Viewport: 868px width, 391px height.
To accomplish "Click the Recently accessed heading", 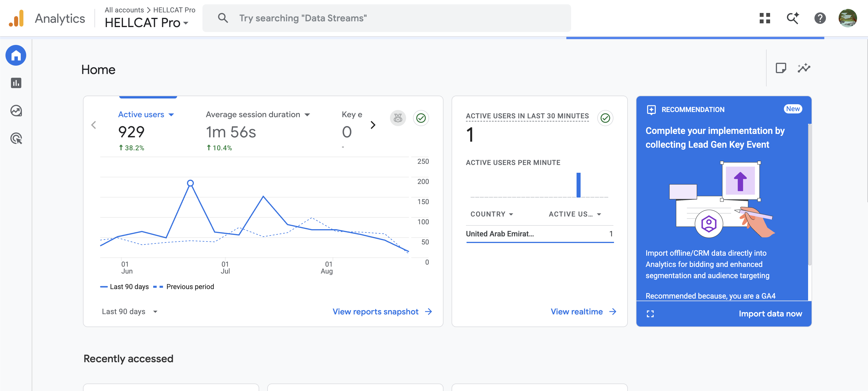I will click(x=128, y=359).
